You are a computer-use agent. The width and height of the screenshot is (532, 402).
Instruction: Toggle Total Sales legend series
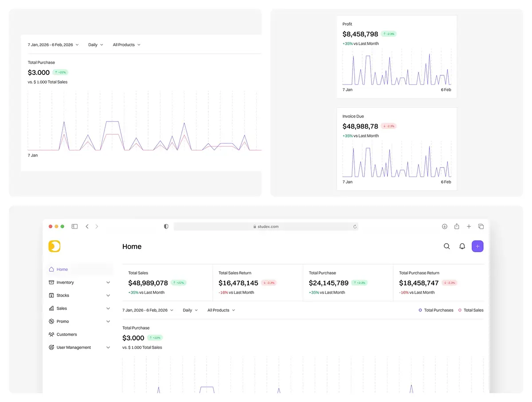471,310
